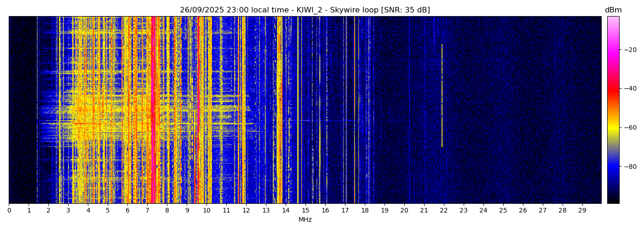644x230 pixels.
Task: Click the plot title with KIWI_2 text
Action: coord(305,10)
